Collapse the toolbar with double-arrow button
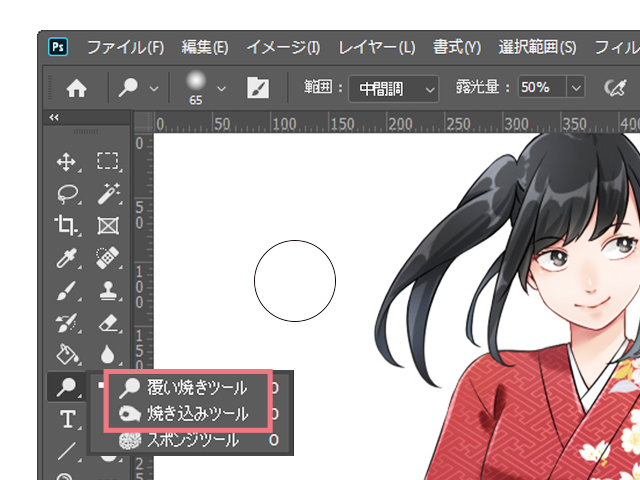 tap(54, 118)
